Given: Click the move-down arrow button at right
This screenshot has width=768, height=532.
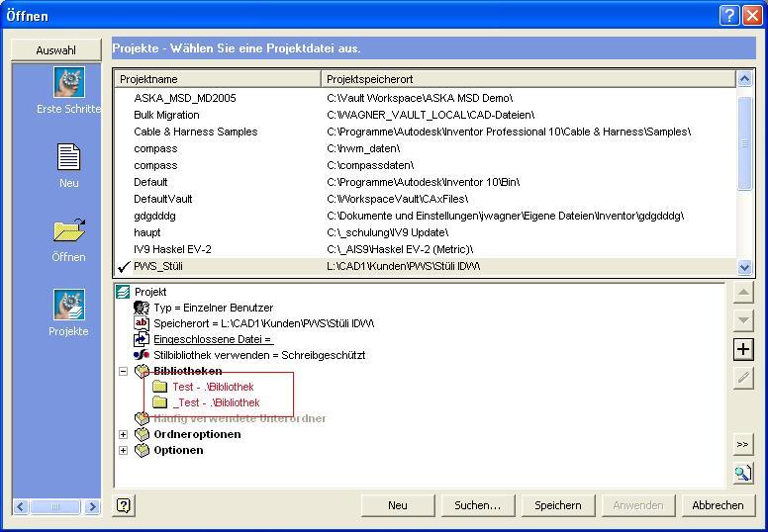Looking at the screenshot, I should click(743, 321).
